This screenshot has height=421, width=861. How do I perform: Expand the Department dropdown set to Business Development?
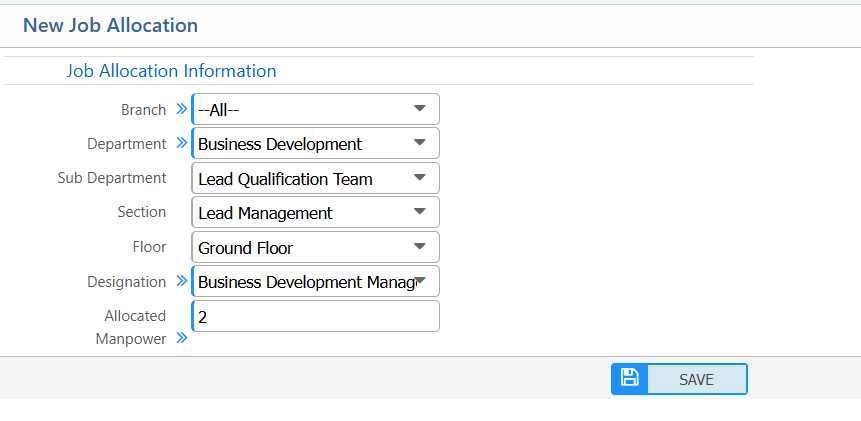coord(315,143)
